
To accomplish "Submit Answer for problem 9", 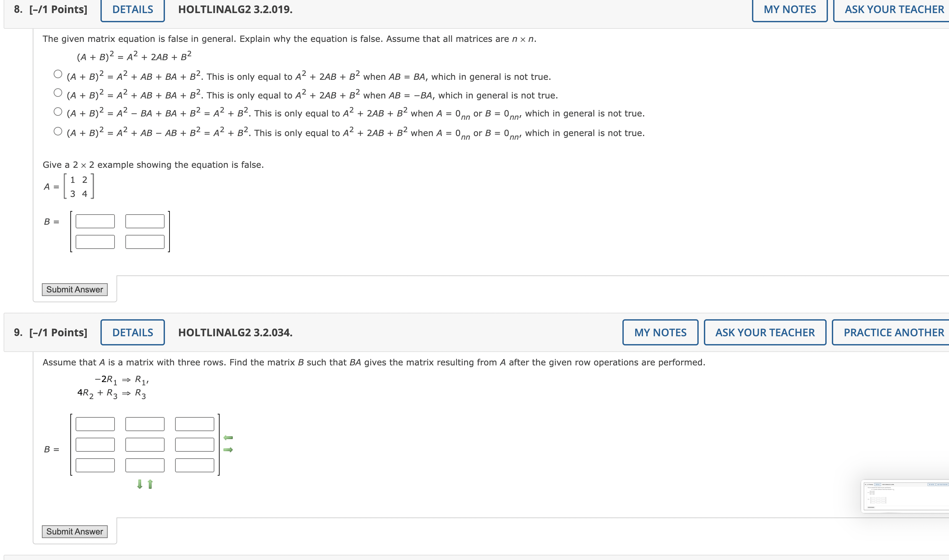I will click(74, 531).
